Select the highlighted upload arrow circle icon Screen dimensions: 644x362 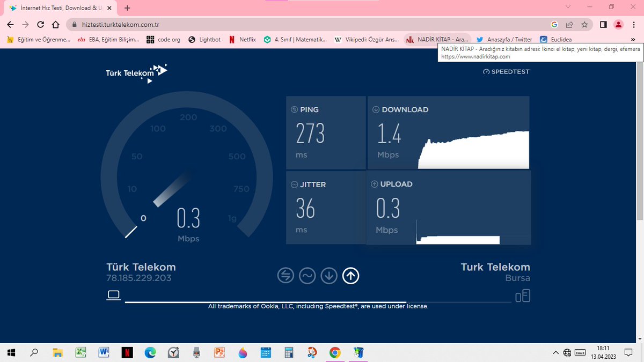350,275
